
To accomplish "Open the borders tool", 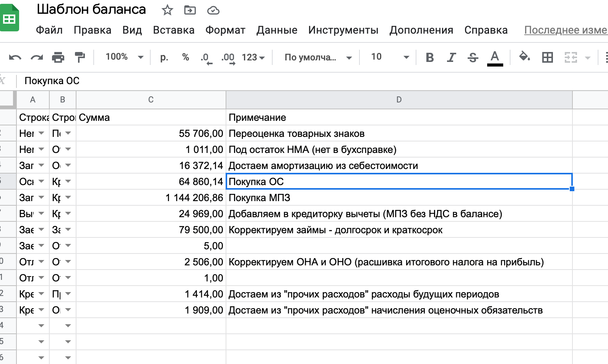I will [548, 57].
